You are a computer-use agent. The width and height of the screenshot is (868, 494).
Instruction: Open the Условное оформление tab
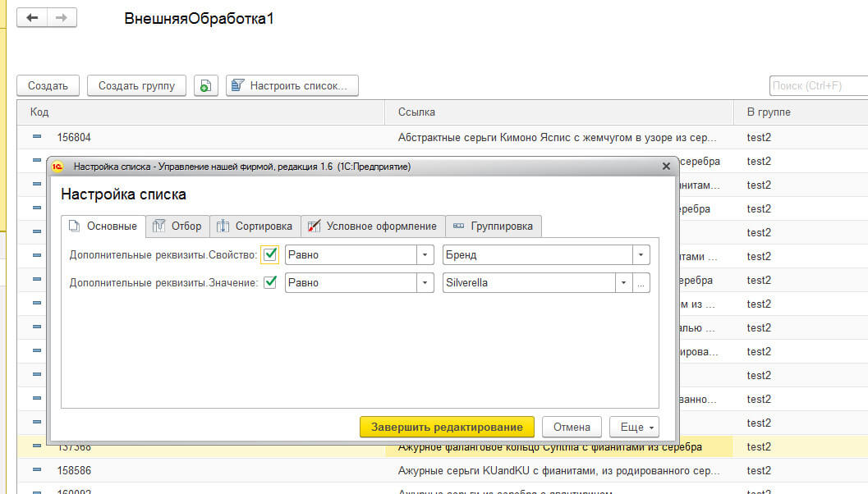tap(374, 226)
